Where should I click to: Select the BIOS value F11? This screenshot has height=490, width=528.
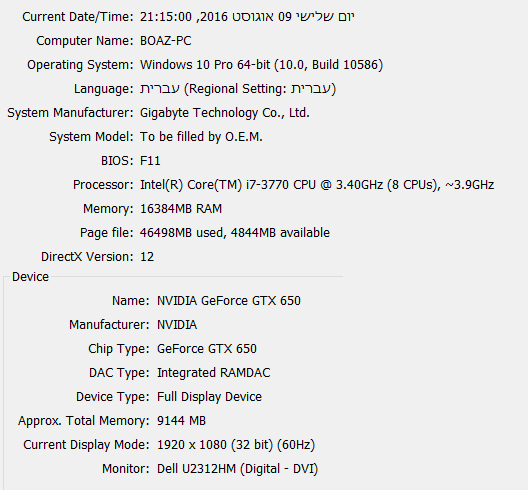tap(150, 161)
